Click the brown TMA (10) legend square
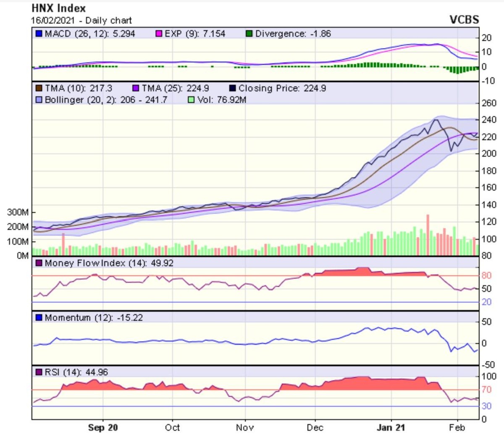 coord(39,88)
